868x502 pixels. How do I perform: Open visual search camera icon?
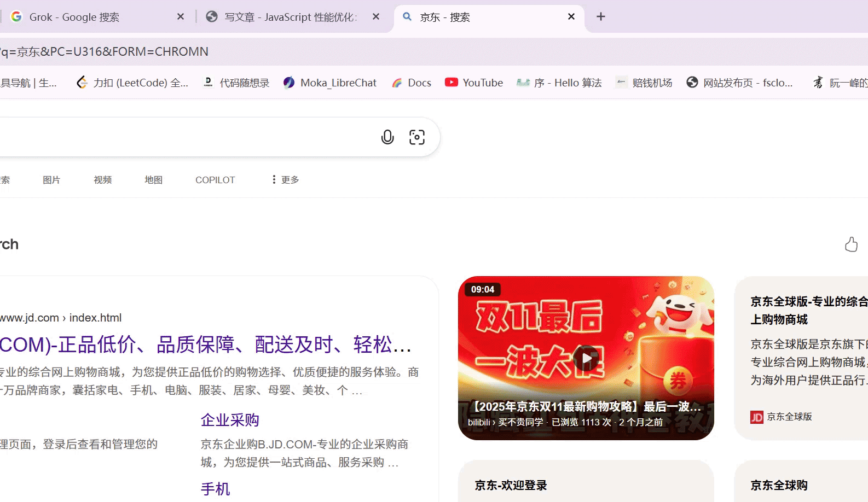tap(417, 137)
